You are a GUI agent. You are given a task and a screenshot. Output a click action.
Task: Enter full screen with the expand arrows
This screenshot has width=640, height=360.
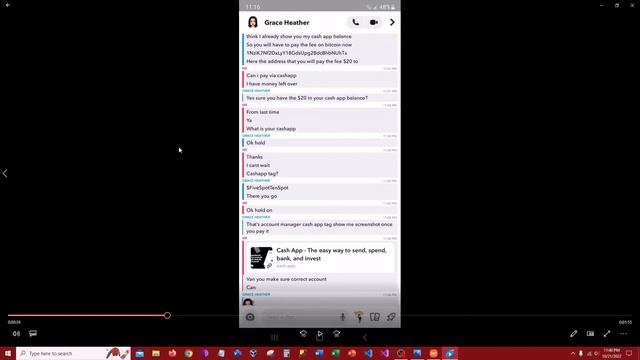[607, 333]
